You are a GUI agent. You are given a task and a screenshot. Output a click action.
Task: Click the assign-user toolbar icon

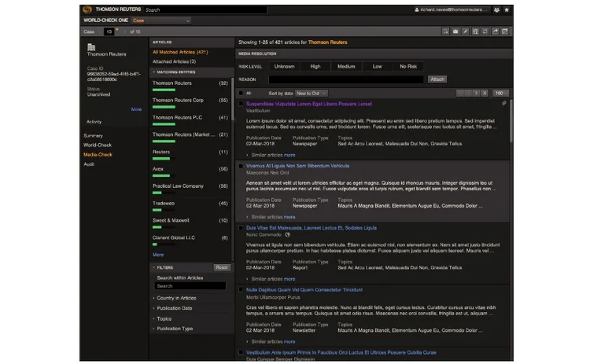475,31
